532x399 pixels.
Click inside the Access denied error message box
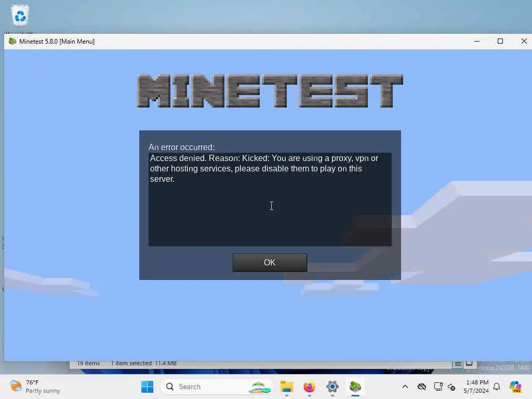click(x=270, y=199)
